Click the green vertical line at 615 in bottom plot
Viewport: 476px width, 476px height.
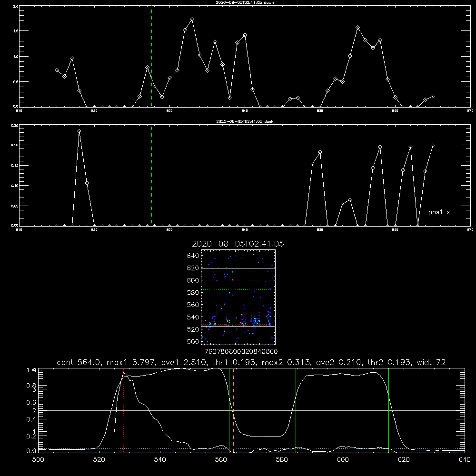(388, 410)
